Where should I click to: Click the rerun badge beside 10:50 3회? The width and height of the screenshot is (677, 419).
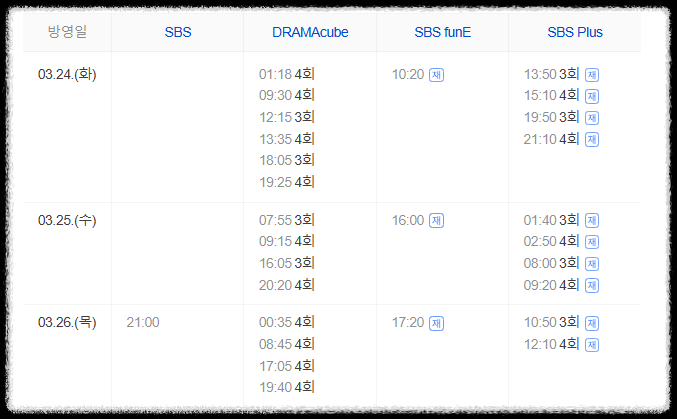tap(592, 323)
